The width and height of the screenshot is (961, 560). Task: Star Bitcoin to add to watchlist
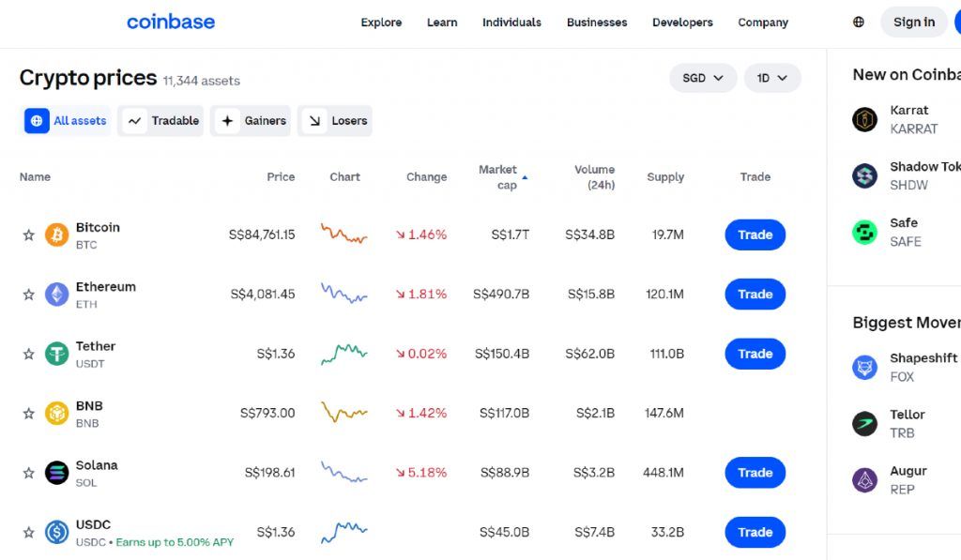pyautogui.click(x=29, y=235)
